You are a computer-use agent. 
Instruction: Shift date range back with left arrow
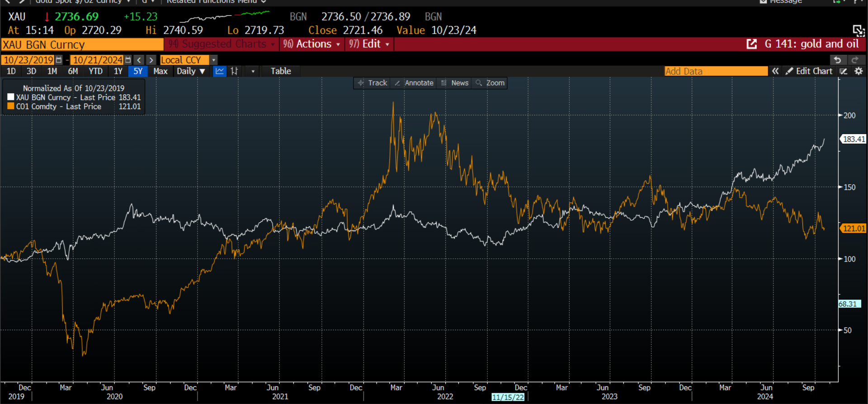tap(139, 60)
